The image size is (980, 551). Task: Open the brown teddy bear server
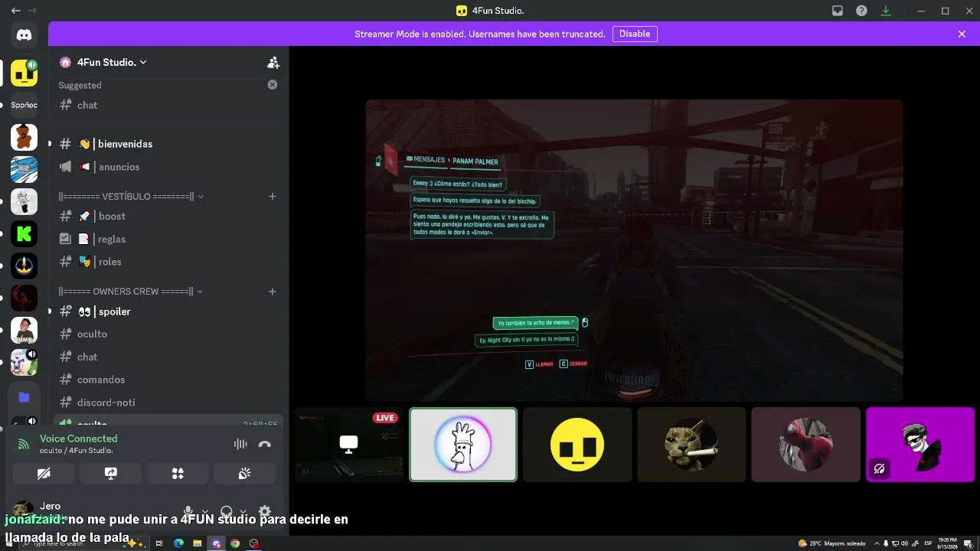pos(24,138)
